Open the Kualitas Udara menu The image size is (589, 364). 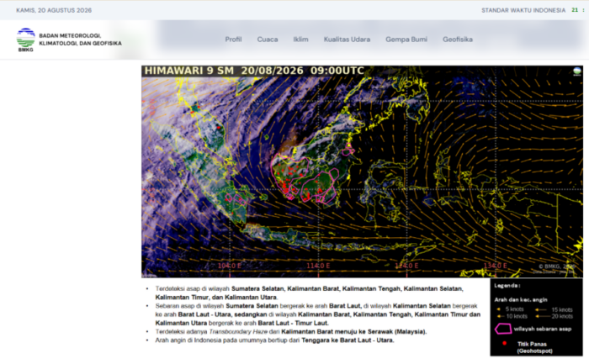coord(347,40)
